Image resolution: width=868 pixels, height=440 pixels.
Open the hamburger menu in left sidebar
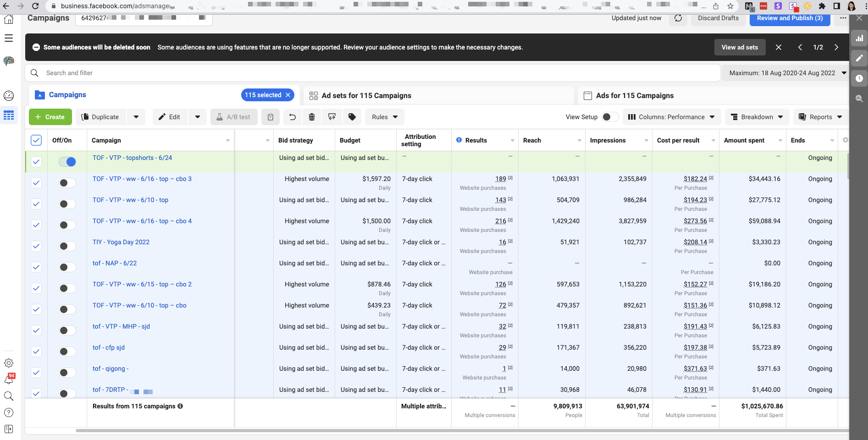click(x=9, y=38)
